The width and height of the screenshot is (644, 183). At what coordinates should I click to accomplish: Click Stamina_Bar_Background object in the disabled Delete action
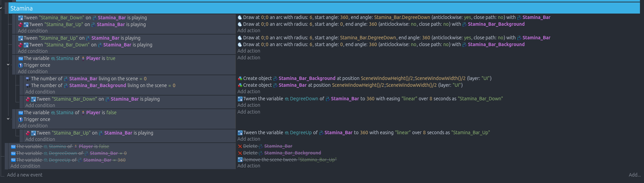[x=292, y=153]
